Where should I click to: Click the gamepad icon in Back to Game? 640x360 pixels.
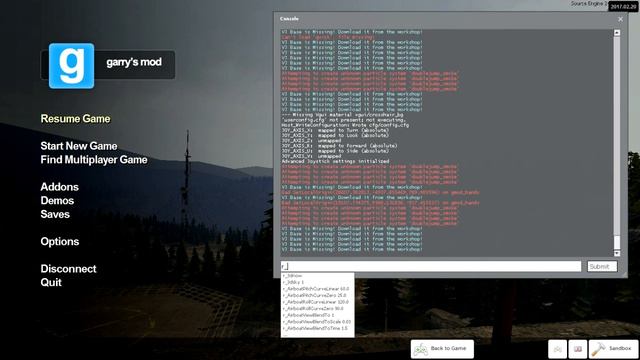point(420,349)
